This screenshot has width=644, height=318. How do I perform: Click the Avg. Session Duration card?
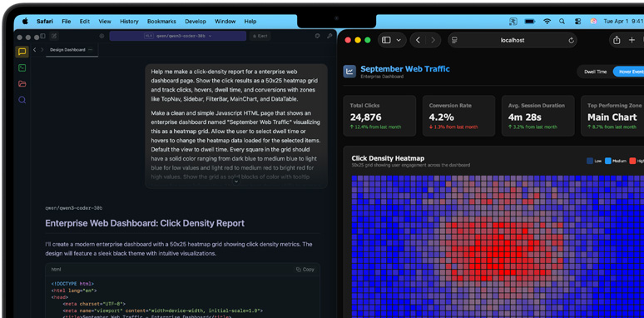tap(538, 116)
